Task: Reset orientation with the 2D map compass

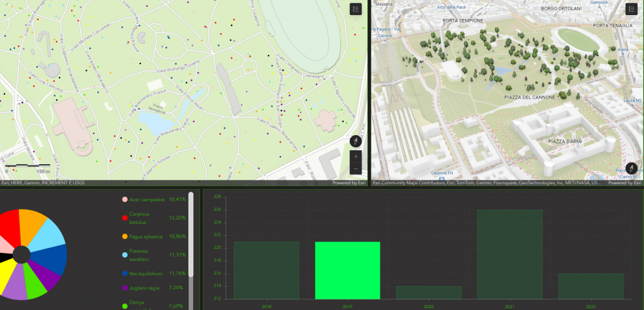Action: pos(356,141)
